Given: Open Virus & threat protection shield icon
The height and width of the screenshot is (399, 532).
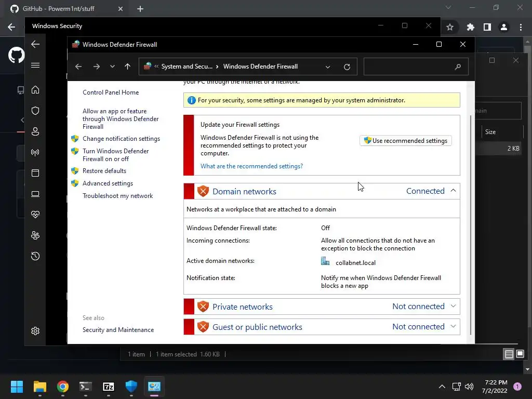Looking at the screenshot, I should [x=35, y=111].
